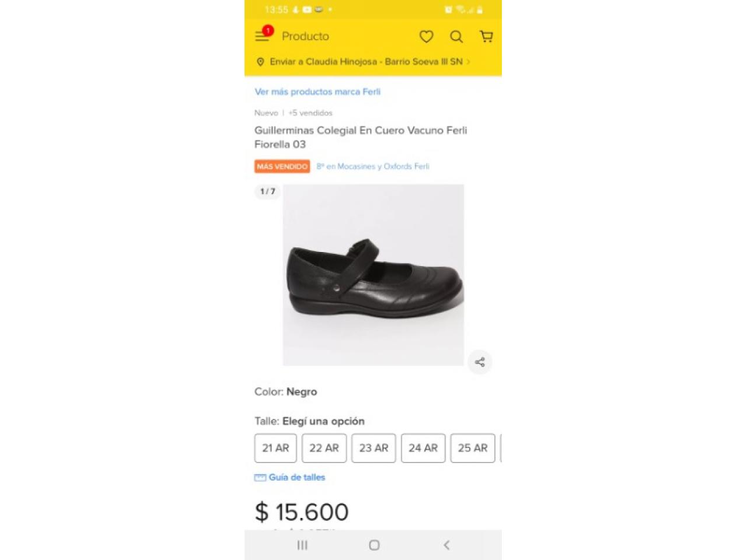Tap the heart favorites icon
The width and height of the screenshot is (747, 560).
tap(427, 37)
